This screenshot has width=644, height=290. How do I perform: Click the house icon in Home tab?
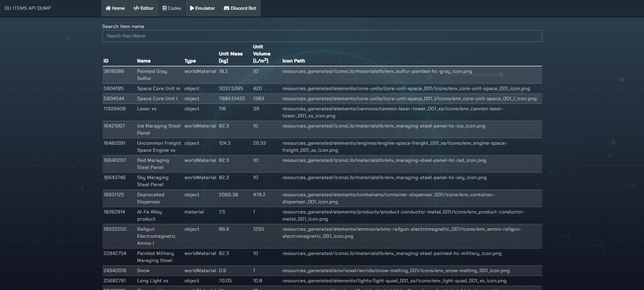(108, 8)
